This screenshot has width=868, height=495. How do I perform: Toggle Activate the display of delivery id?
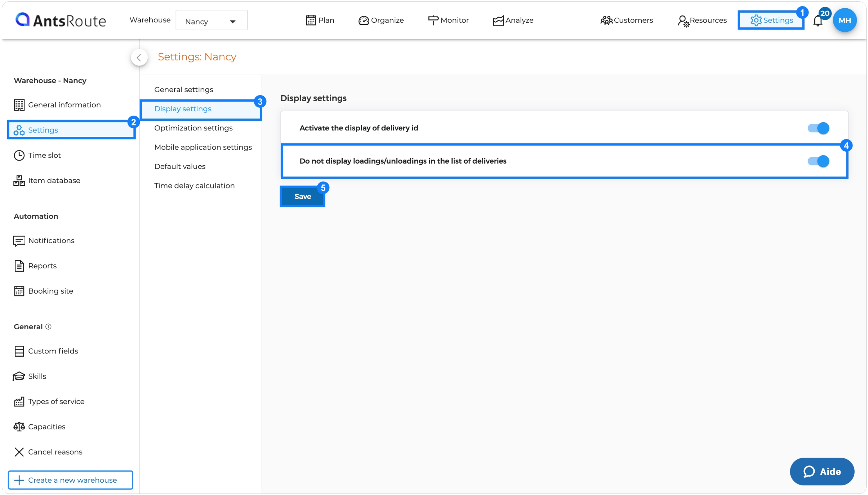pyautogui.click(x=818, y=128)
